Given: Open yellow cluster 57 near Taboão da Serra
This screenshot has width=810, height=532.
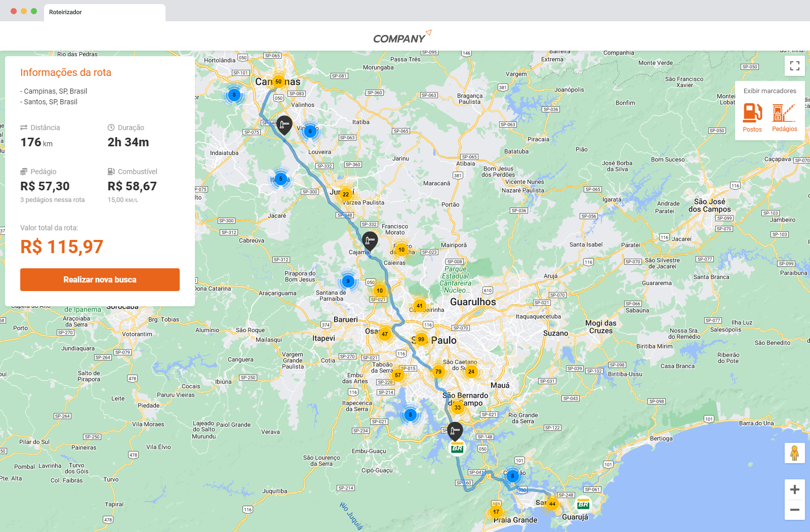Looking at the screenshot, I should coord(398,375).
